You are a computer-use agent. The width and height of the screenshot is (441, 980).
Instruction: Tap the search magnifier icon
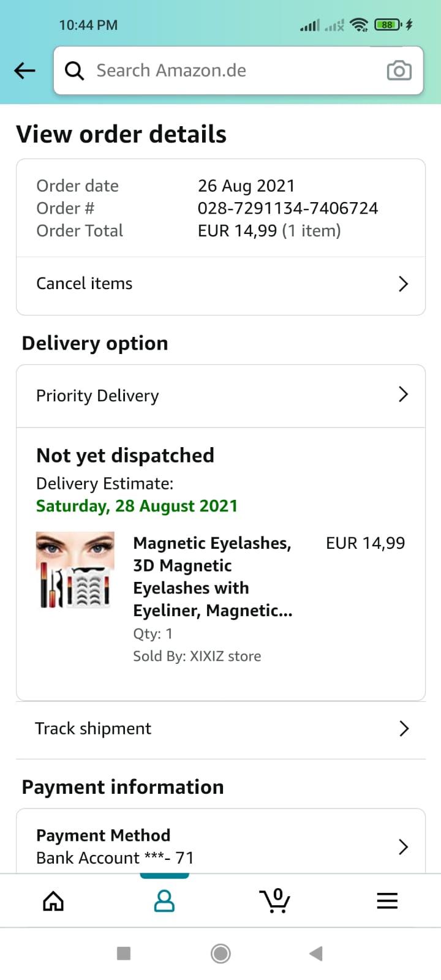(x=74, y=71)
